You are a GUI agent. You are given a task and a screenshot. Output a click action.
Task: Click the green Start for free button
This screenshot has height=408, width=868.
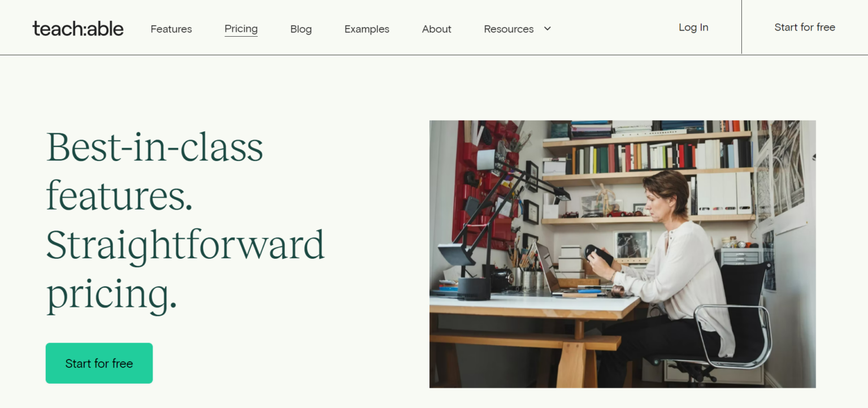[99, 363]
